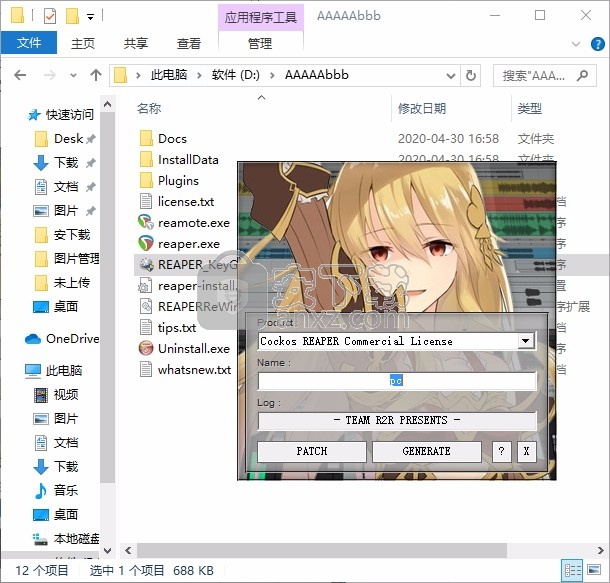The image size is (610, 583).
Task: Sort files by 修改日期 column header
Action: click(422, 108)
